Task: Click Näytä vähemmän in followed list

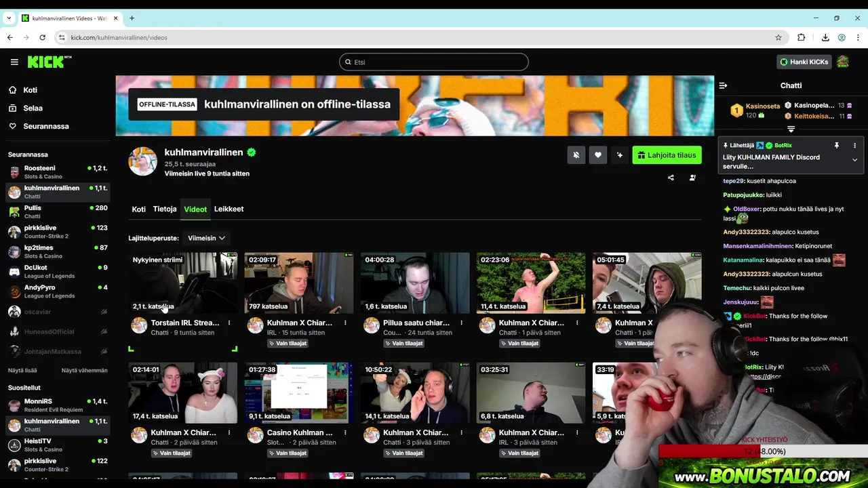Action: [x=85, y=371]
